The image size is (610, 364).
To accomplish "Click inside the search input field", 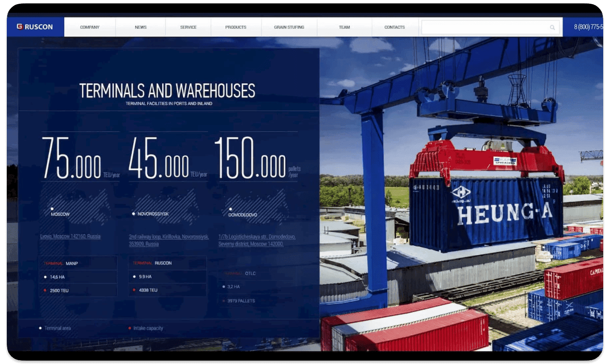I will [484, 28].
